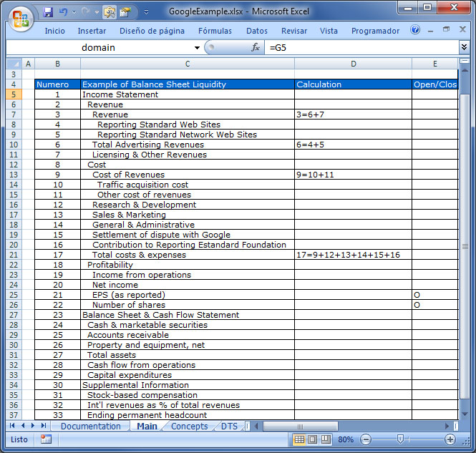
Task: Select 'Total Advertising Revenues' cell
Action: pyautogui.click(x=188, y=145)
